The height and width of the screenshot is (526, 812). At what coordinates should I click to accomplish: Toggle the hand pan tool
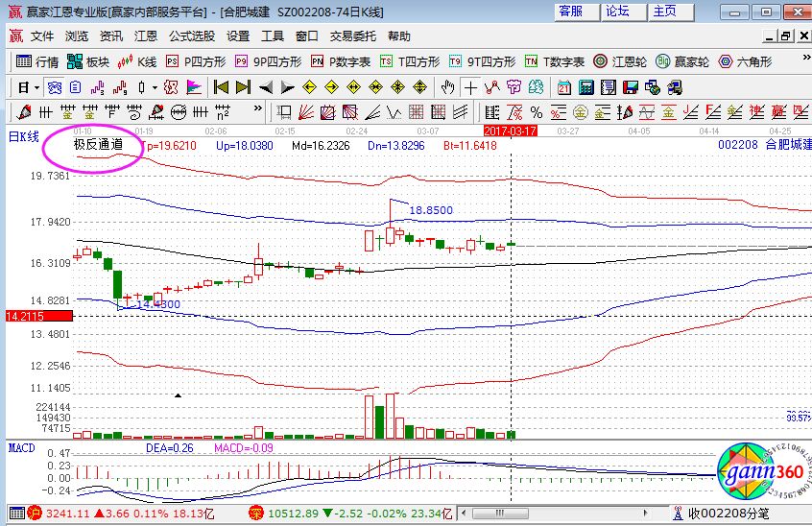pyautogui.click(x=446, y=87)
